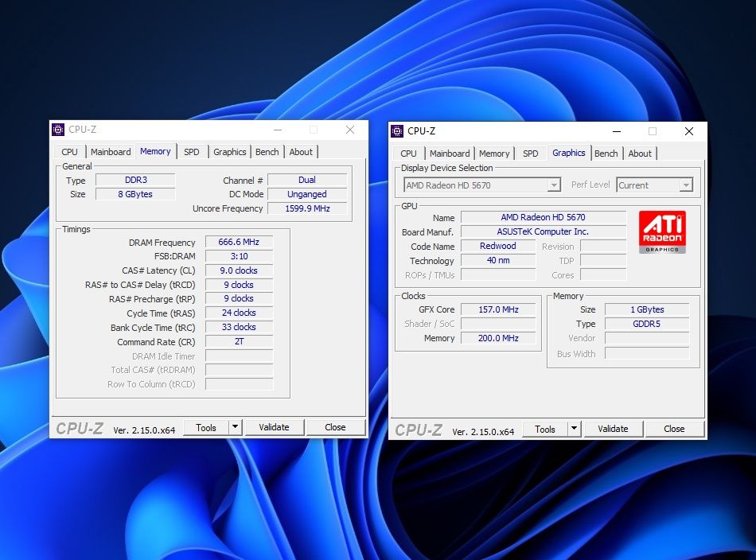Click the Unganged DC Mode field
The image size is (756, 560).
pos(307,194)
